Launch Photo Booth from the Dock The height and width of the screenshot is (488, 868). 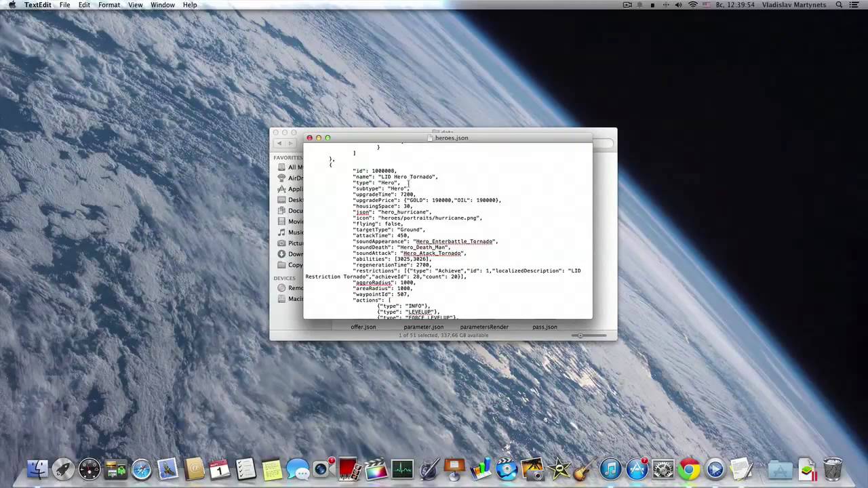tap(350, 468)
